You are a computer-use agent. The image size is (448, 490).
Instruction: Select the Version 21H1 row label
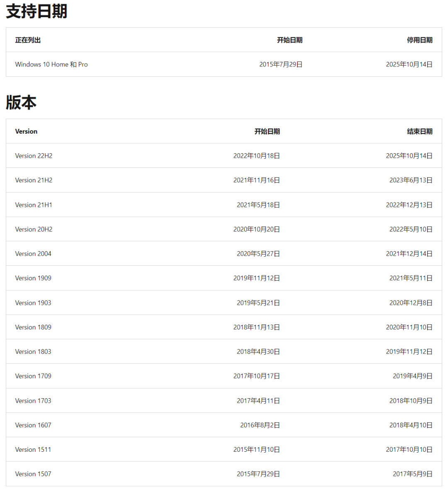34,205
